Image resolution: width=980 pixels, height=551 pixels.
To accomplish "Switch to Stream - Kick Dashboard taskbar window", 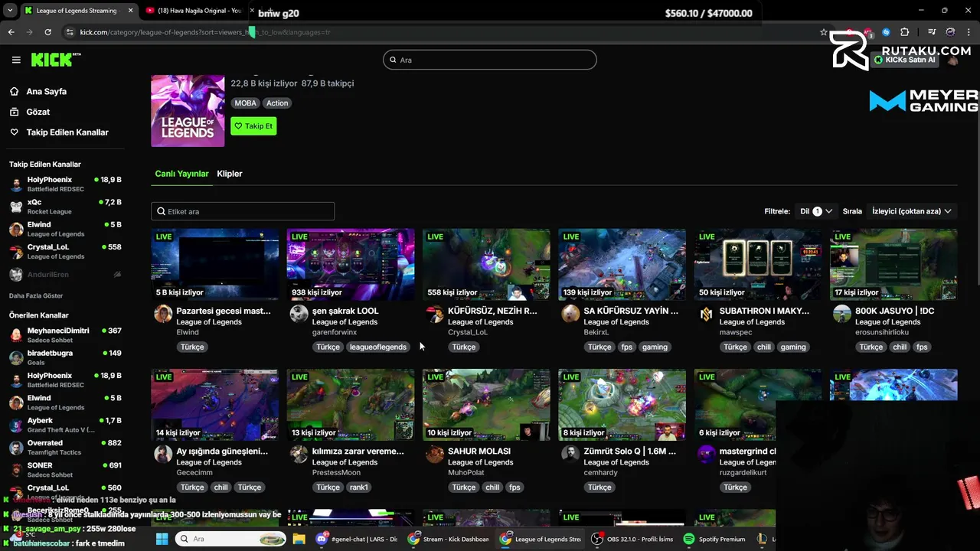I will coord(449,539).
